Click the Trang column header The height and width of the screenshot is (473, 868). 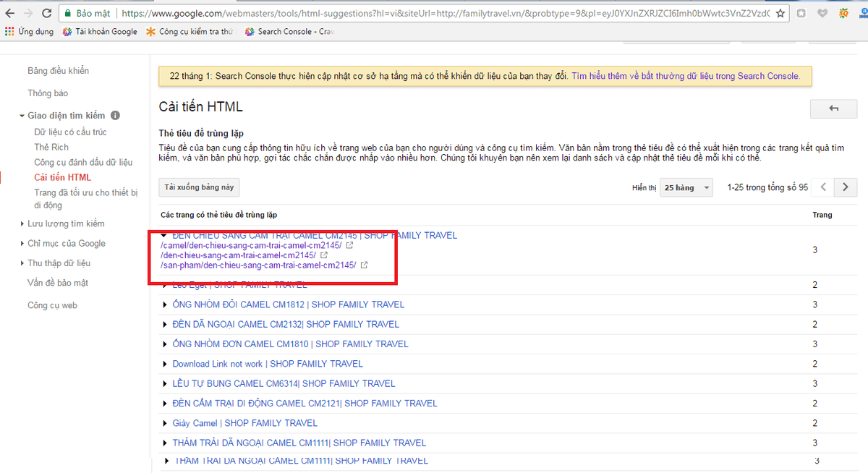tap(822, 215)
